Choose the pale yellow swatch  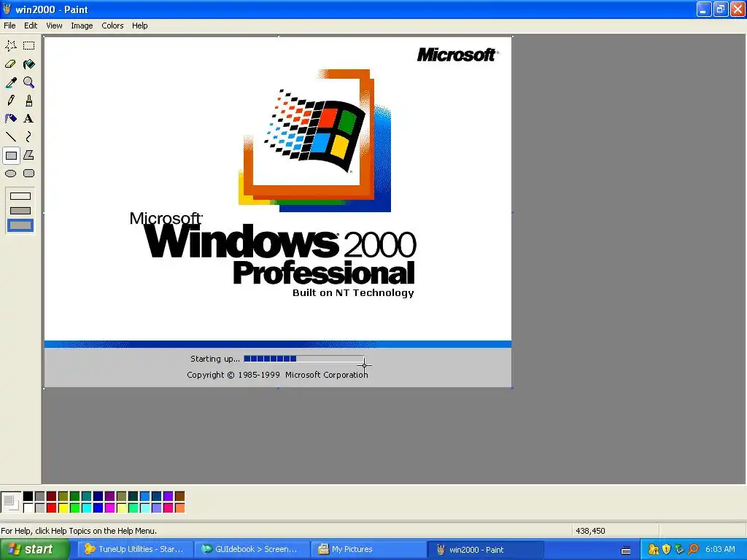(x=122, y=508)
